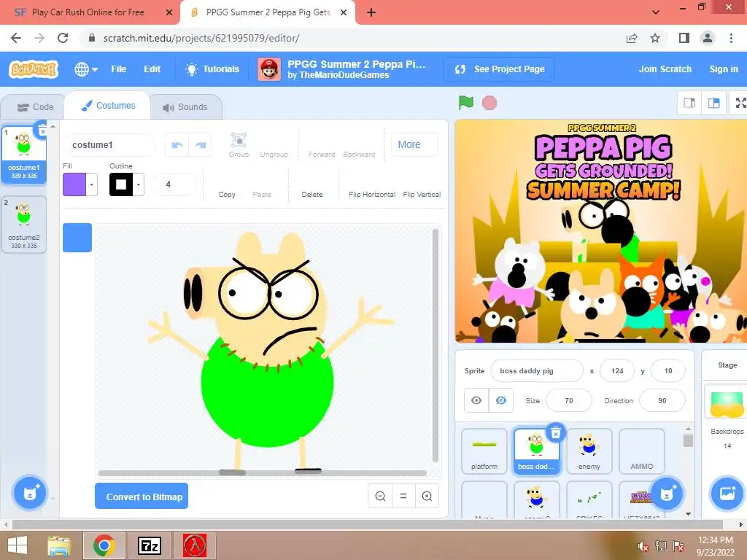Select the platform sprite
The height and width of the screenshot is (560, 747).
pos(484,451)
